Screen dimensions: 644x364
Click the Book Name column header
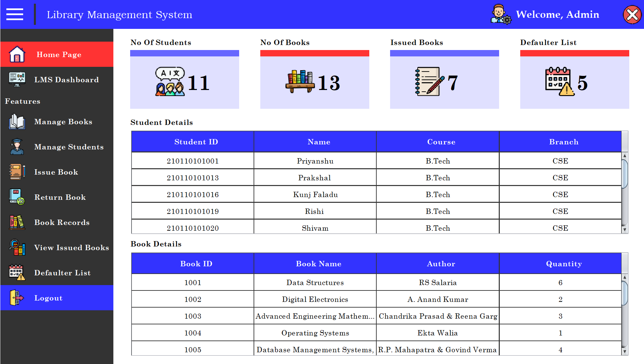[318, 264]
